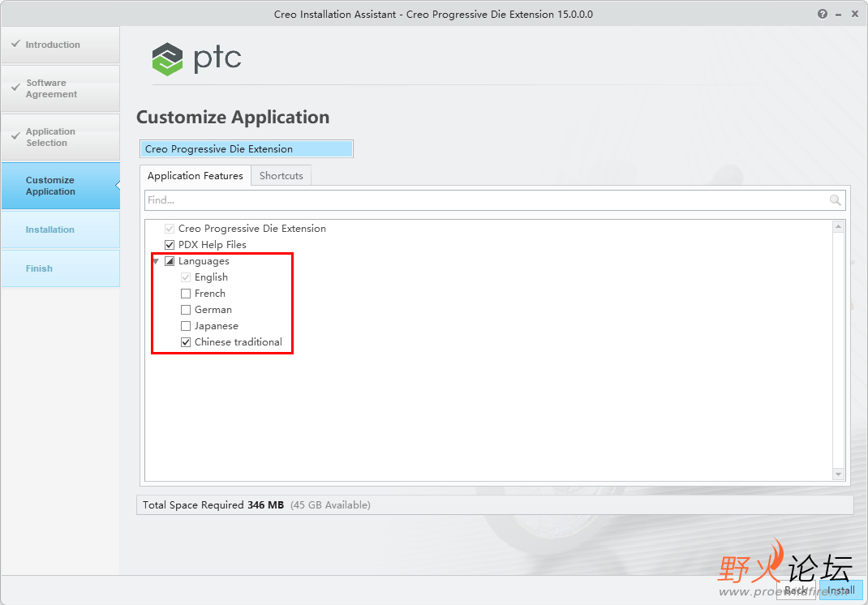Screen dimensions: 868x605
Task: Open the Installation step
Action: coord(60,230)
